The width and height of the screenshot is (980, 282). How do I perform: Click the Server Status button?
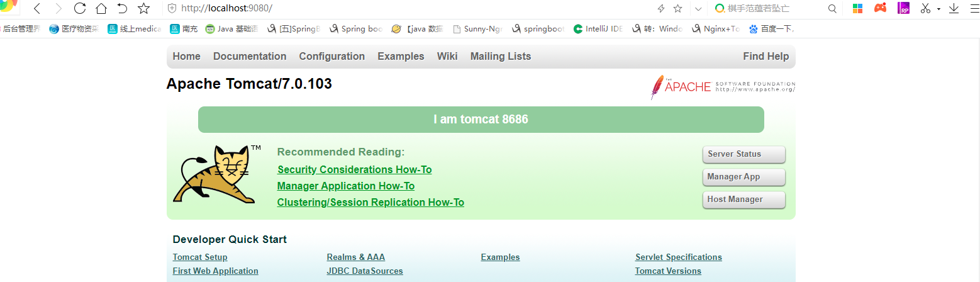743,154
